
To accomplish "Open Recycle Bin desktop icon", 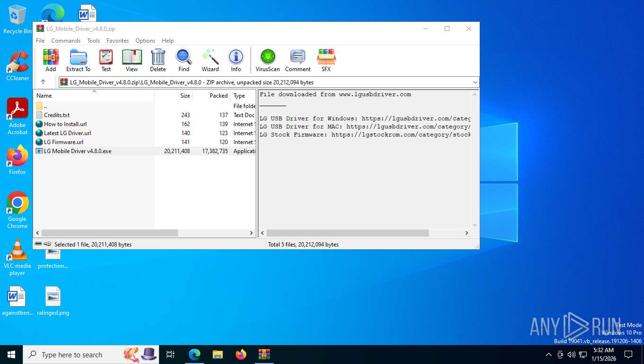I will pyautogui.click(x=18, y=19).
